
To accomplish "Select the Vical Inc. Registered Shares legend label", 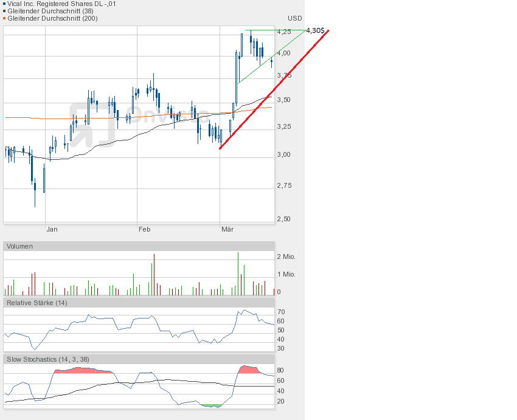I will point(61,4).
